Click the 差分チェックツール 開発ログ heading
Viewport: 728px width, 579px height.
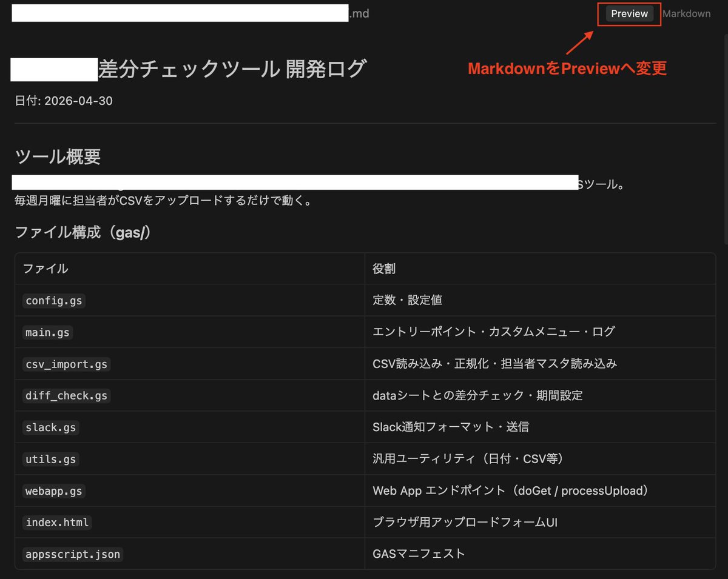(x=232, y=69)
